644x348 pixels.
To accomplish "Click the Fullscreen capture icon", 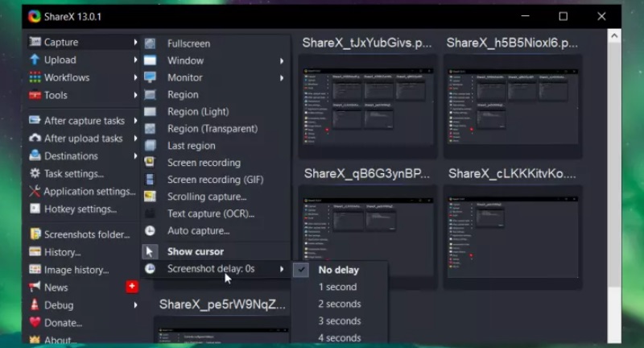I will pos(150,43).
